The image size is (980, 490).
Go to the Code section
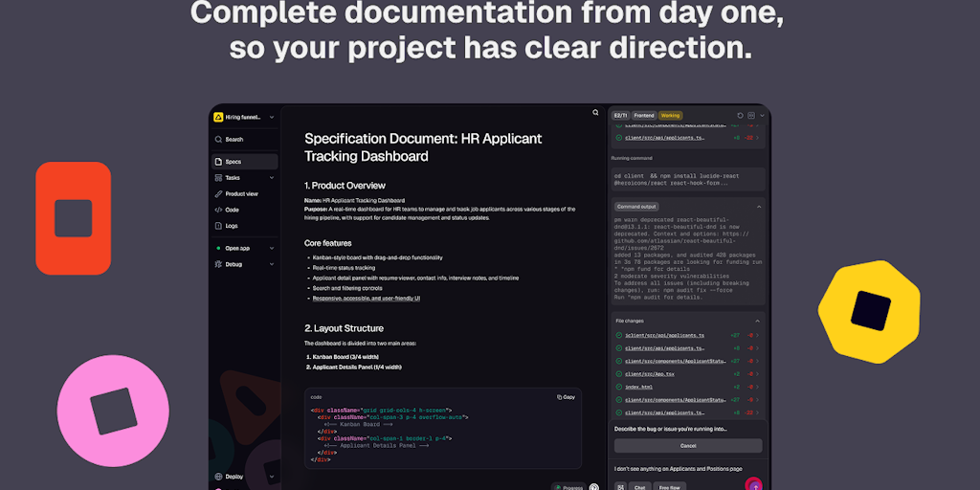(x=244, y=210)
